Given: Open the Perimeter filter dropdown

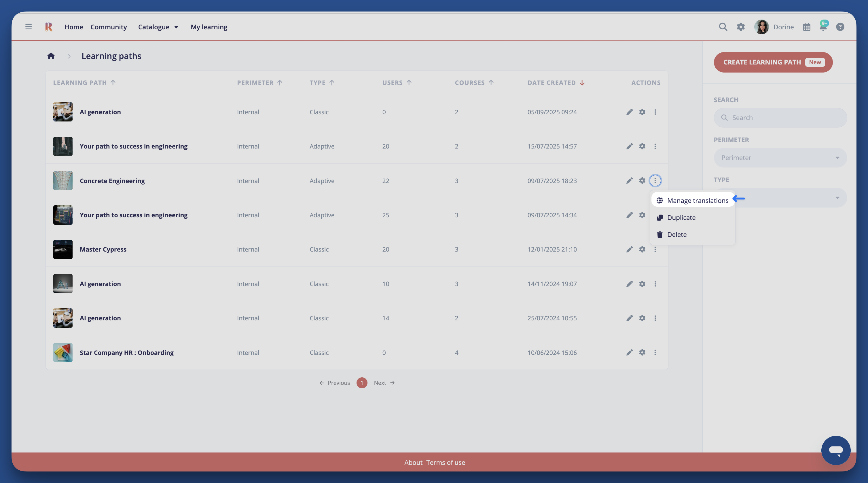Looking at the screenshot, I should tap(780, 158).
